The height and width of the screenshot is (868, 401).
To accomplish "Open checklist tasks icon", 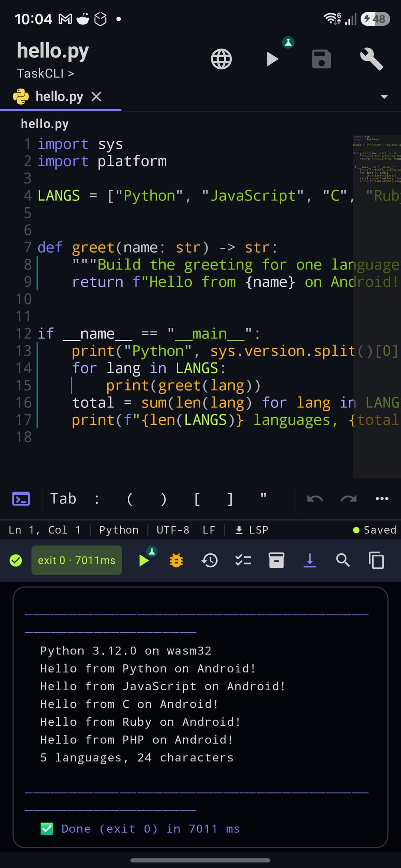I will [x=243, y=560].
